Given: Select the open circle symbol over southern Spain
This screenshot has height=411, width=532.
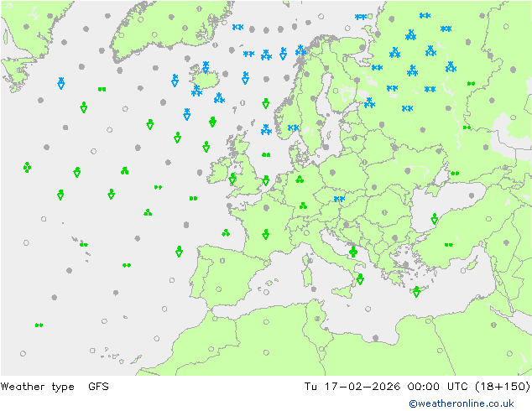Looking at the screenshot, I should pos(219,289).
